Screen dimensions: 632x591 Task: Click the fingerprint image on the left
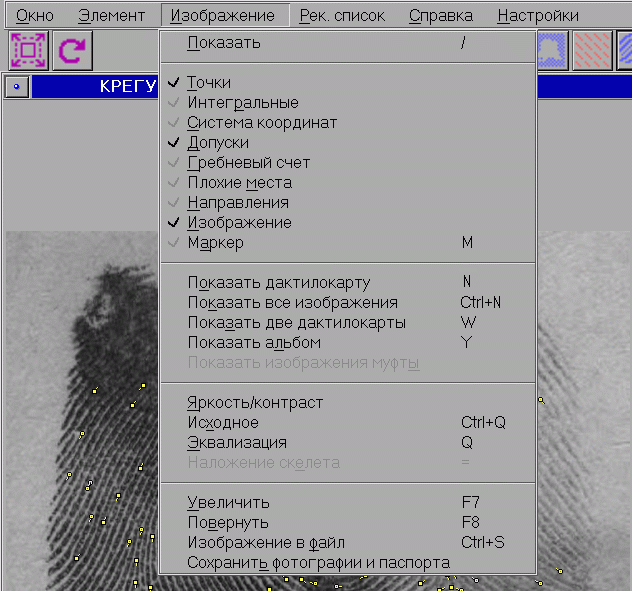[x=82, y=411]
